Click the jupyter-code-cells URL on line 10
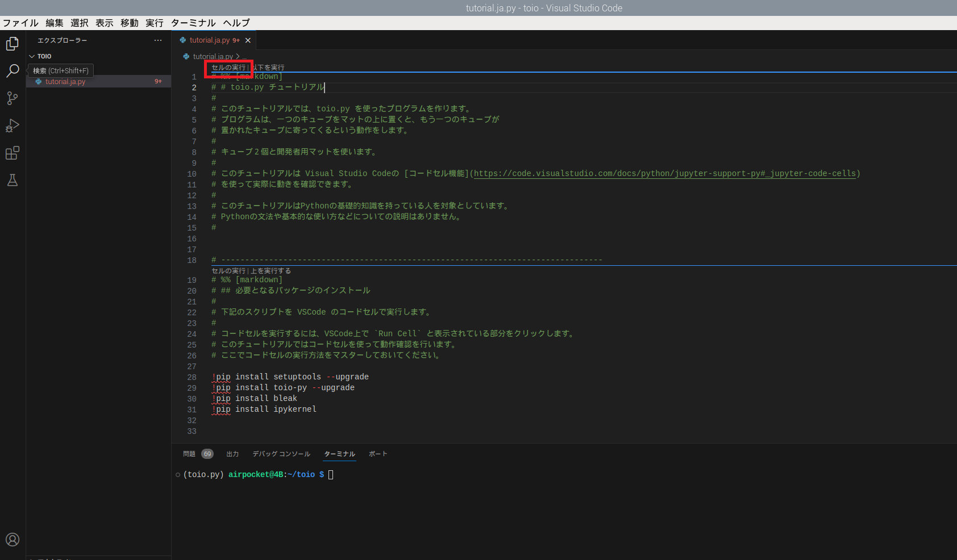This screenshot has height=560, width=957. tap(665, 174)
